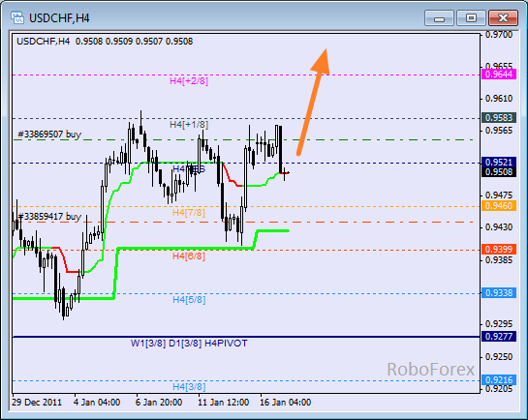Select the orange 0.9460 price tag
This screenshot has width=528, height=420.
[x=499, y=205]
